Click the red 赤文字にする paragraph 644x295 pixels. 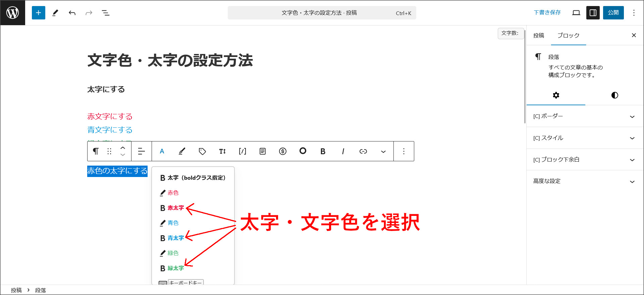tap(110, 117)
